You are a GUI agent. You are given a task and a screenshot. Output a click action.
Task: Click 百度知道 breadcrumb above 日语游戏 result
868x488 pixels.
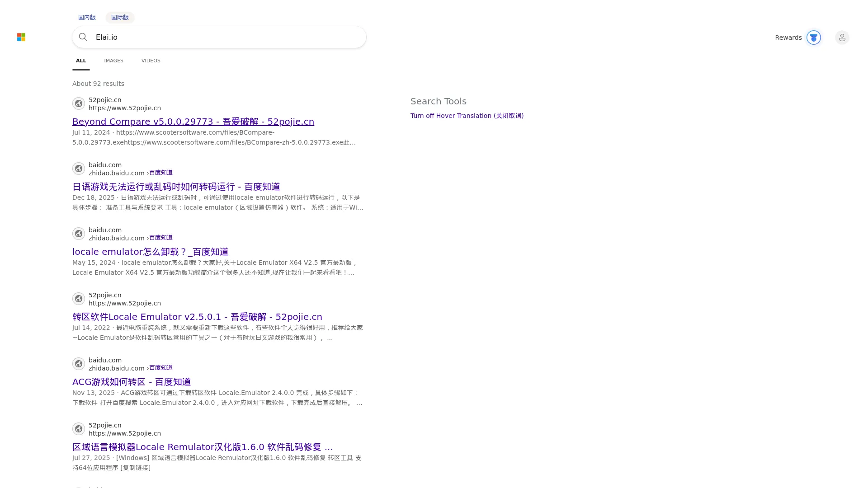161,173
